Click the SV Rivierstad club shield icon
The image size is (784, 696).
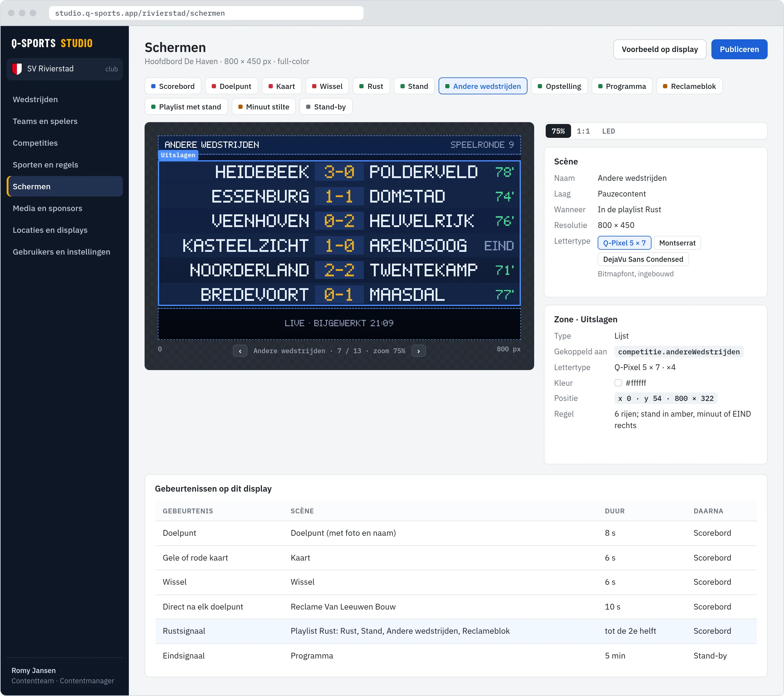click(17, 69)
